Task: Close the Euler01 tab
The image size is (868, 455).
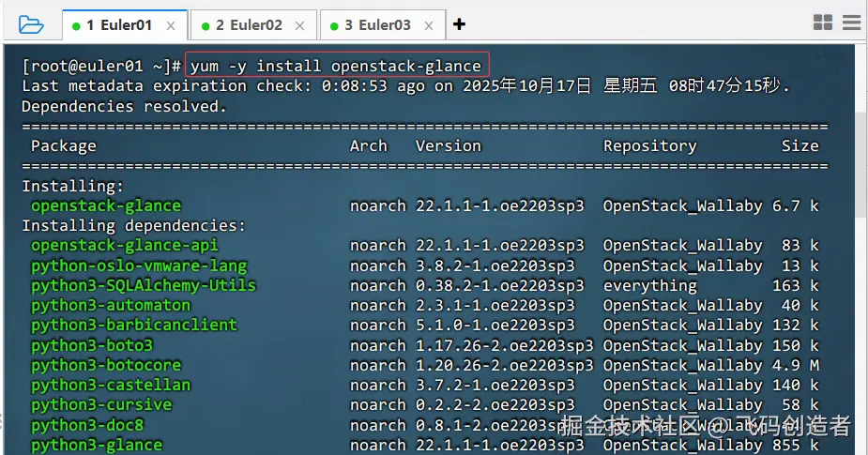Action: coord(171,25)
